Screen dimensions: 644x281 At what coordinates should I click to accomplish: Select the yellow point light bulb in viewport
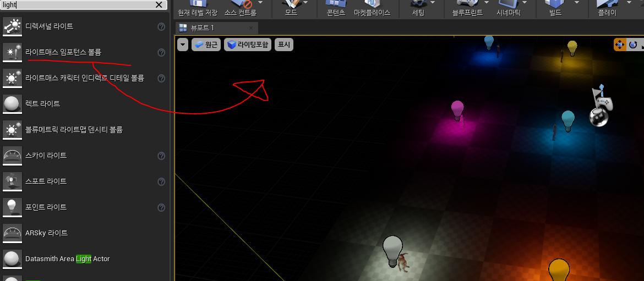tap(572, 48)
